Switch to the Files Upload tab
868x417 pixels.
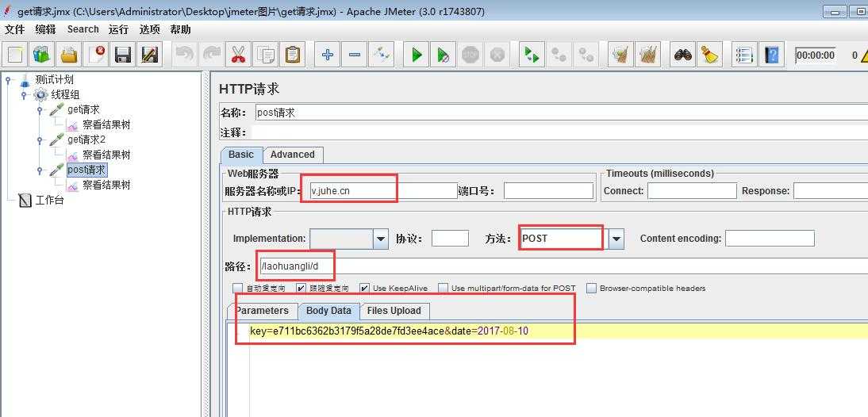[394, 311]
